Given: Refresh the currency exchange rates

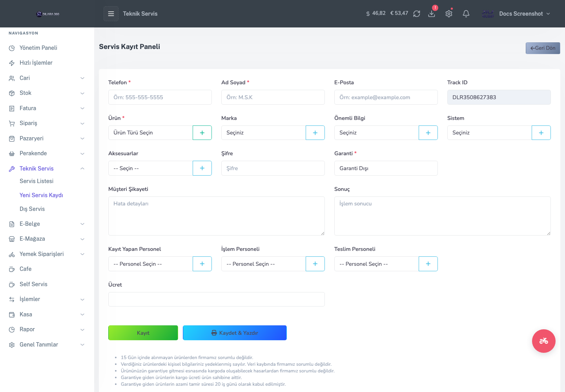Looking at the screenshot, I should pos(417,14).
